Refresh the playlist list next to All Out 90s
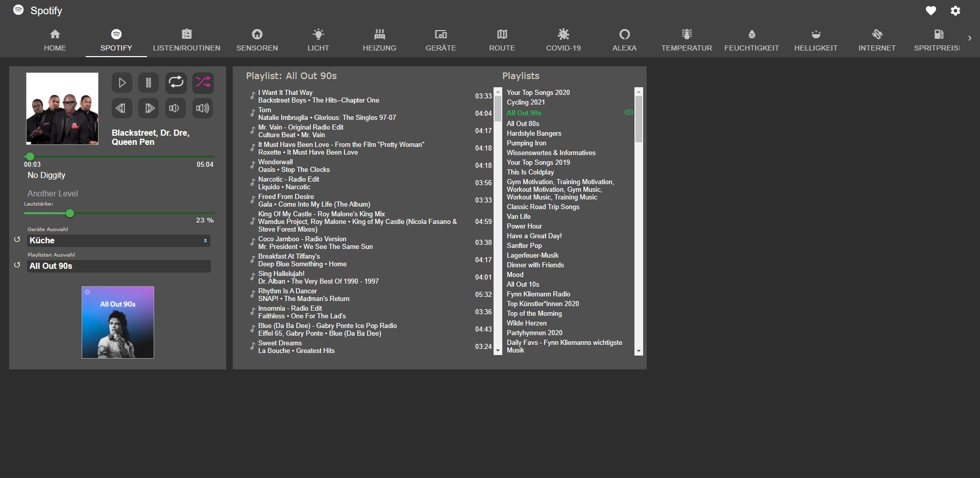Viewport: 980px width, 478px height. tap(17, 265)
